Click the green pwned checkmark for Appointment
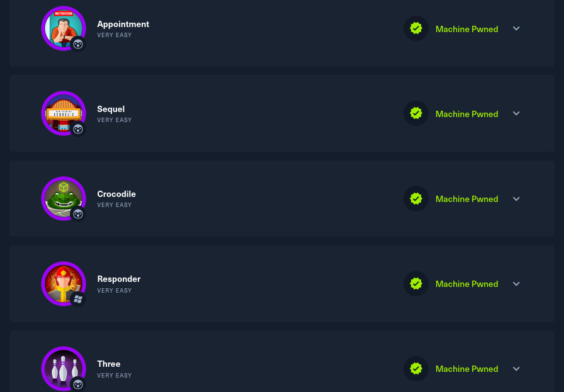This screenshot has height=392, width=564. click(416, 28)
